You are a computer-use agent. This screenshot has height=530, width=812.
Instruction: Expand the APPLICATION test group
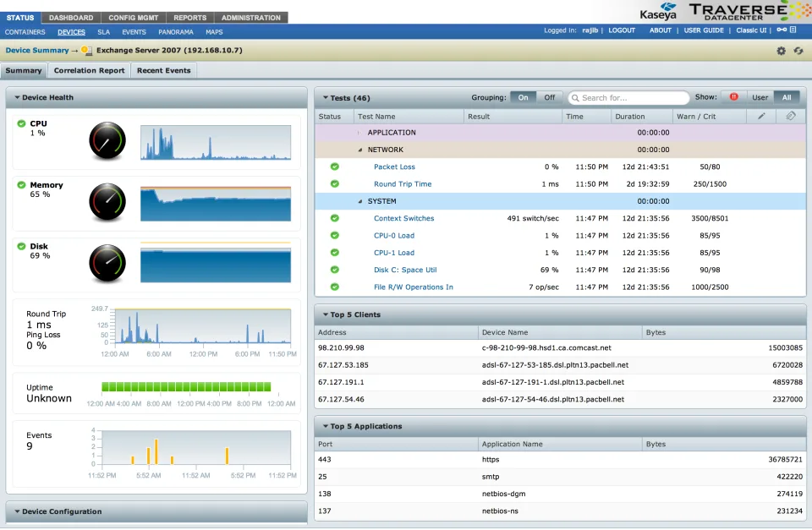pos(359,133)
